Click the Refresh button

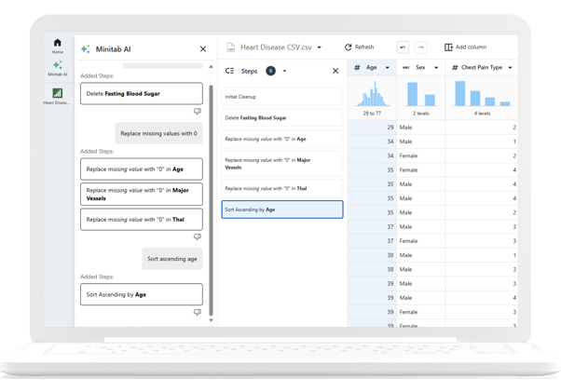click(x=360, y=47)
